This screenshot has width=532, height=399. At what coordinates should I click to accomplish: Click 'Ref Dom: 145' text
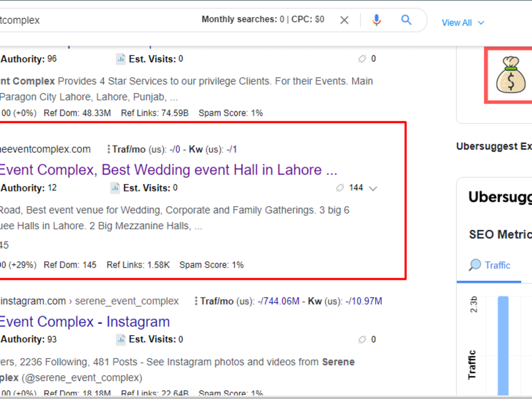tap(70, 265)
